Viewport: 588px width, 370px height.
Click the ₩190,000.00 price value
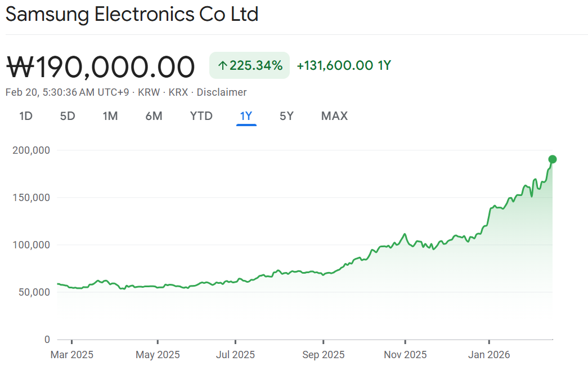pos(101,67)
